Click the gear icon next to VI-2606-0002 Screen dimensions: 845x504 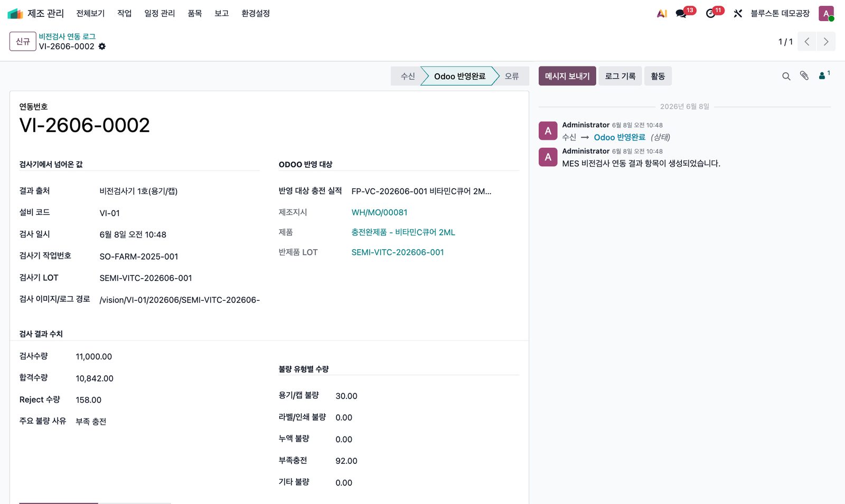102,46
